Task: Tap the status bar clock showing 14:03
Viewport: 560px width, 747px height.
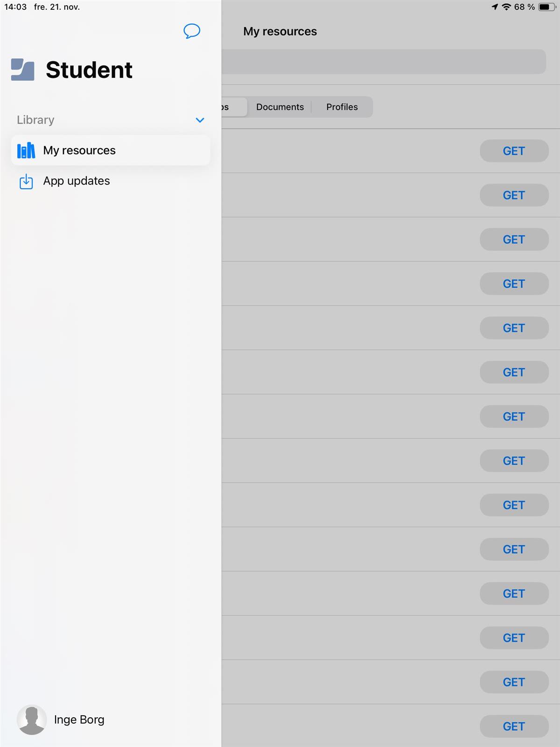Action: tap(15, 7)
